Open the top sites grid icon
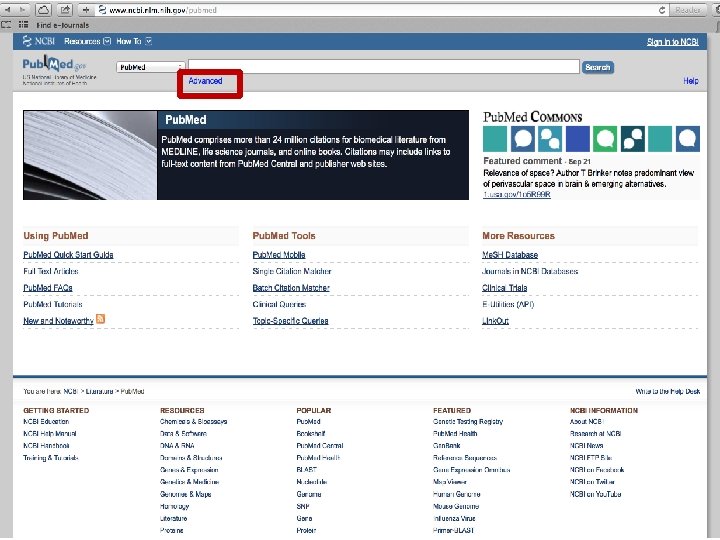The width and height of the screenshot is (720, 540). (x=23, y=25)
